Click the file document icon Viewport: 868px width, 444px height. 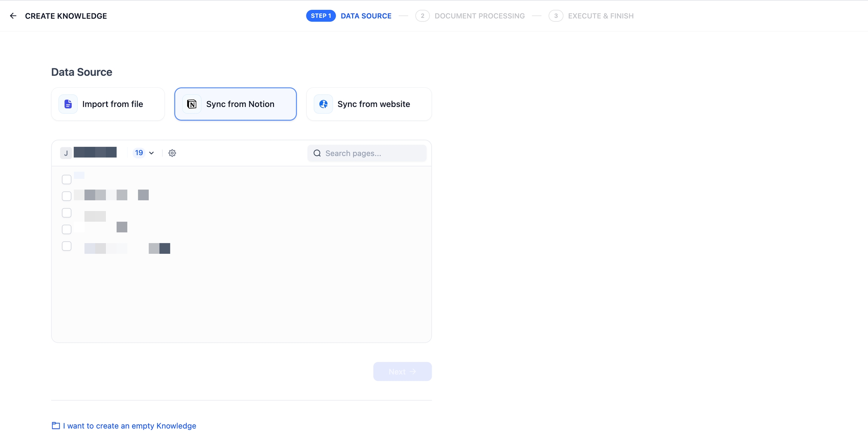click(x=68, y=104)
